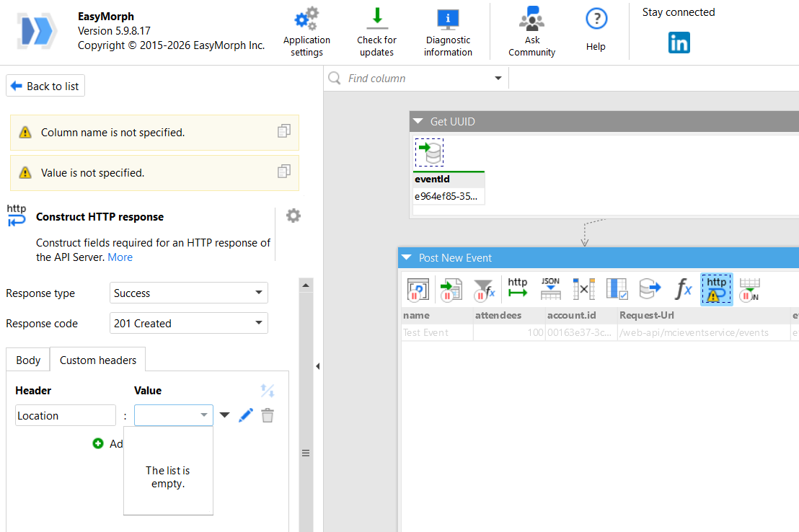Click the Location header input field
Viewport: 799px width, 532px height.
click(65, 415)
